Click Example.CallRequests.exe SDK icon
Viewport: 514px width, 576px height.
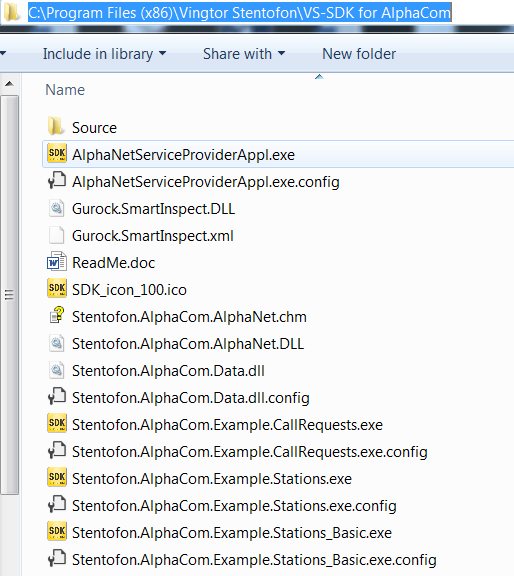(x=57, y=423)
